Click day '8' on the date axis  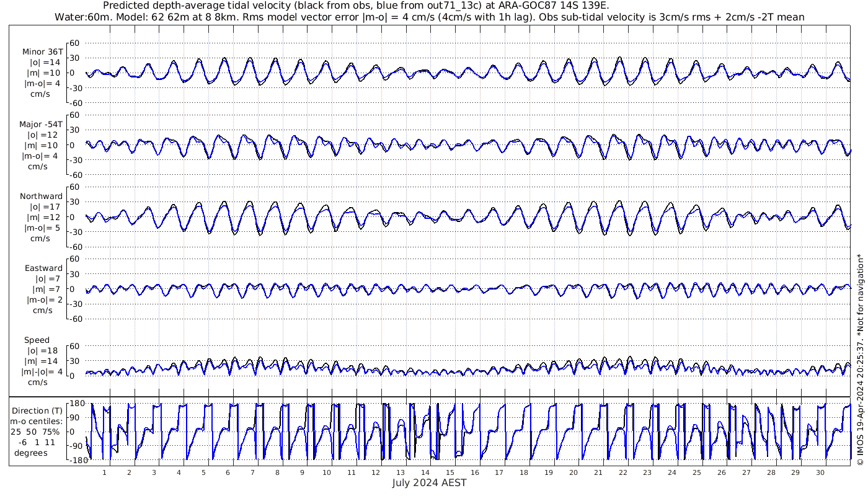pos(277,472)
